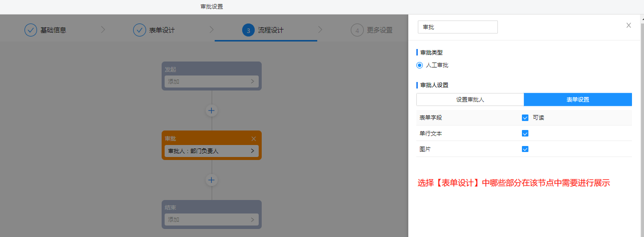The image size is (644, 237).
Task: Close the approval settings side panel
Action: click(628, 25)
